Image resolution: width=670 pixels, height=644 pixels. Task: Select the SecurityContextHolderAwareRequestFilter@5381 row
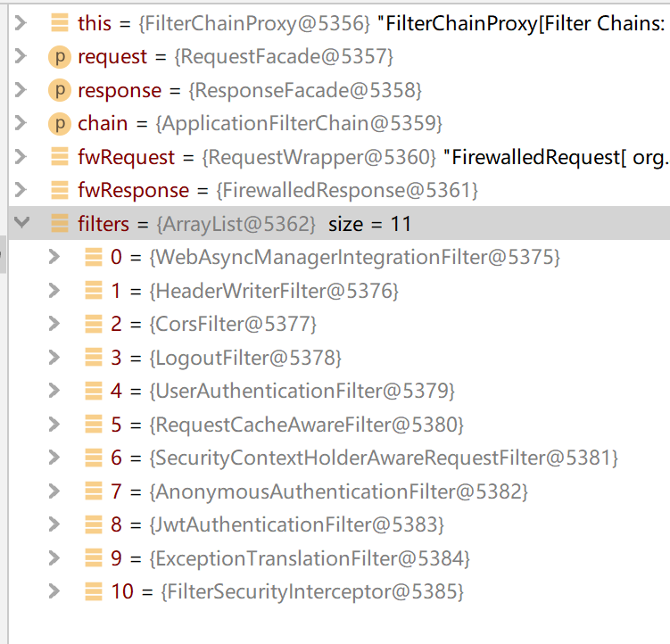384,458
